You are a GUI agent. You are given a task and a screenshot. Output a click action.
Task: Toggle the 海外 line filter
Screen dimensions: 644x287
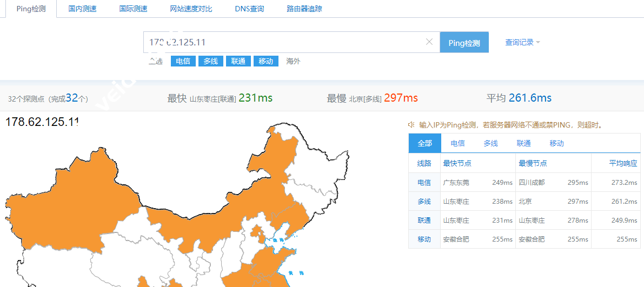coord(293,62)
